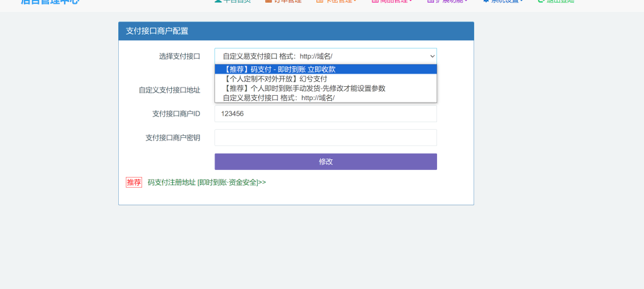Click the 选择支付接口 label

pos(179,56)
